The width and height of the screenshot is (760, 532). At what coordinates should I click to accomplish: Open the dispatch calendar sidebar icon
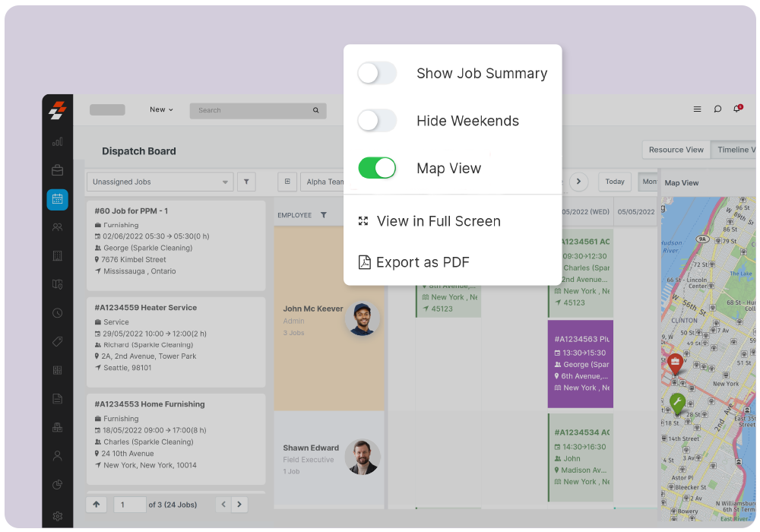click(x=57, y=199)
